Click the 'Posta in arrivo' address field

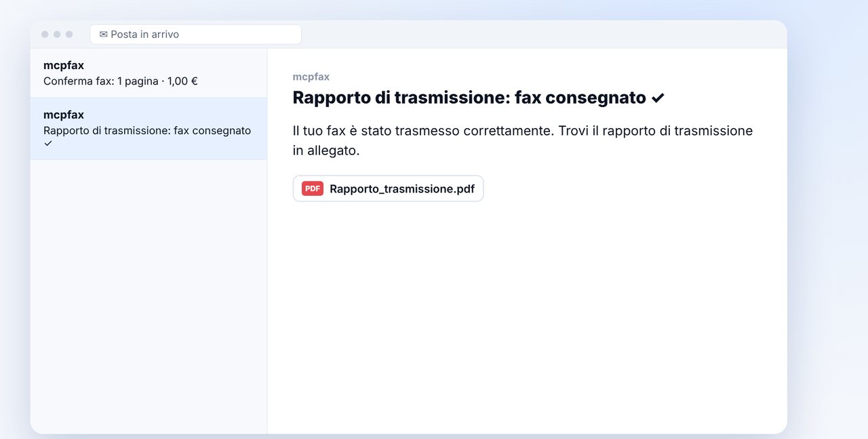click(195, 34)
